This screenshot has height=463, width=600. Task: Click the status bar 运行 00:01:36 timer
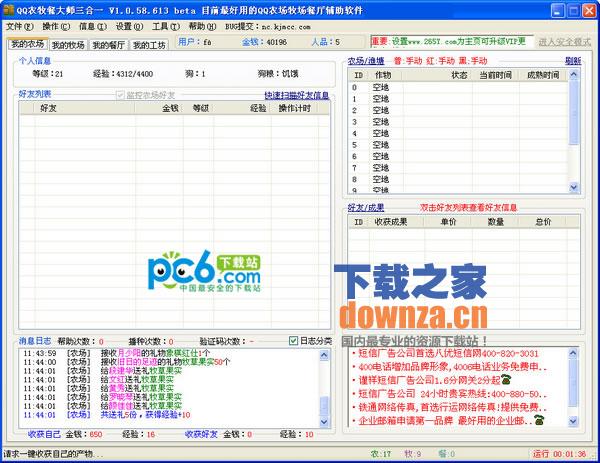(559, 454)
